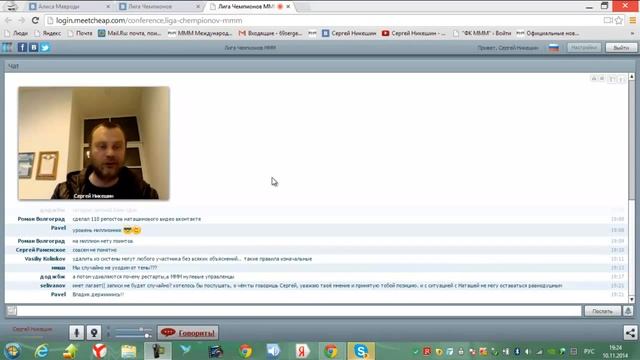This screenshot has width=640, height=360.
Task: Expand the bookmarks bar overflow chevron
Action: [633, 33]
